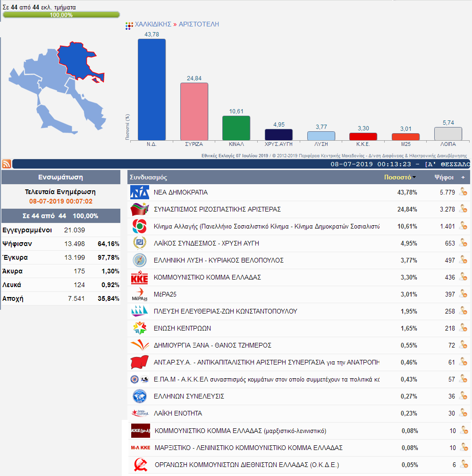Click the ΝΕΑ ΔΗΜΟΚΡΑΤΙΑ votes 5.779

click(447, 192)
